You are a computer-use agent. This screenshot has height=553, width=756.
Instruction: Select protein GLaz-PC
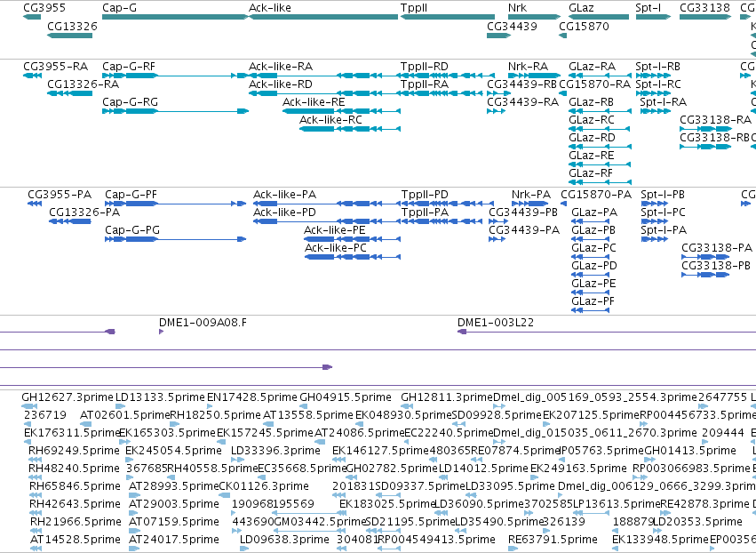[x=593, y=247]
